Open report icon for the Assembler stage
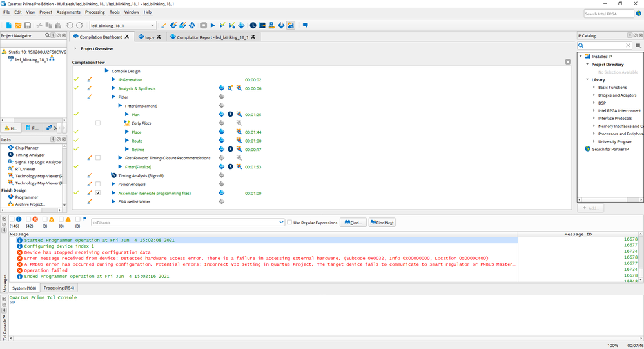The width and height of the screenshot is (644, 349). (x=221, y=193)
